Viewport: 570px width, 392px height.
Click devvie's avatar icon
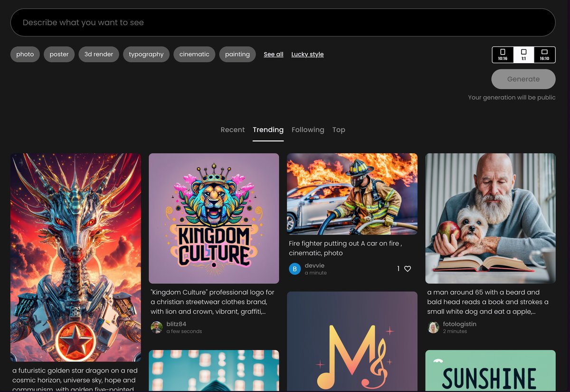pos(295,269)
